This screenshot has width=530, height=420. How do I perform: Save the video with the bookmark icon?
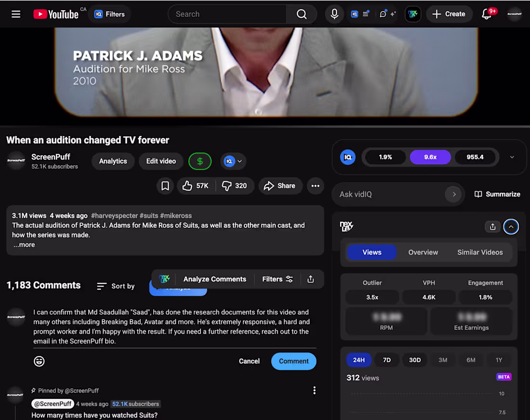[165, 186]
